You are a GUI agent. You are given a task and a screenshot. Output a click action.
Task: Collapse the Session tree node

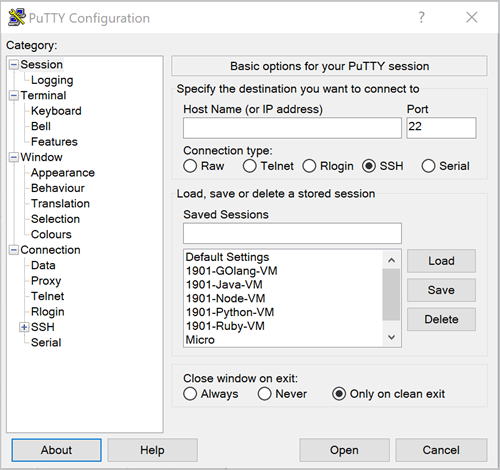14,65
